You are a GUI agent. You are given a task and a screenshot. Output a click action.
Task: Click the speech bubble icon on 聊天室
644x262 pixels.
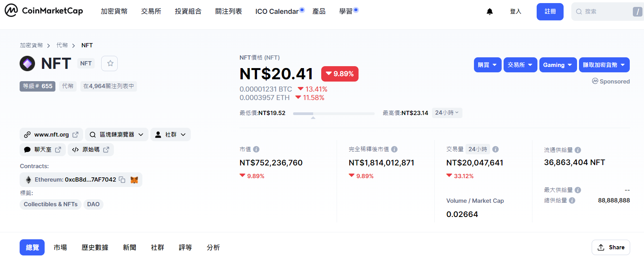pos(27,150)
